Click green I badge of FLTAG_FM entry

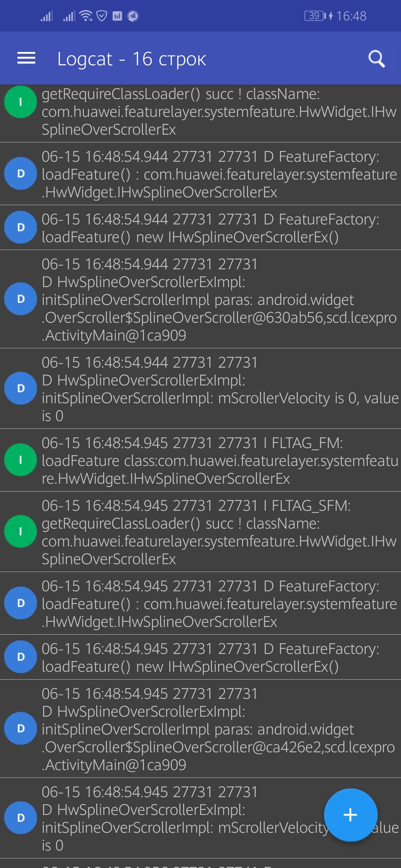20,460
